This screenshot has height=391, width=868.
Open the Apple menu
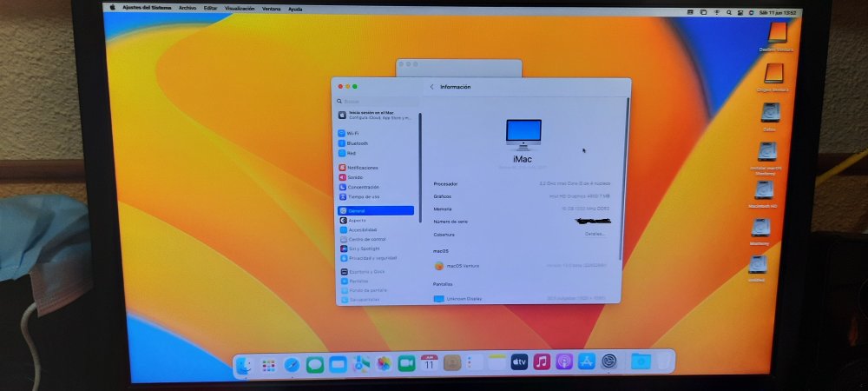tap(112, 8)
